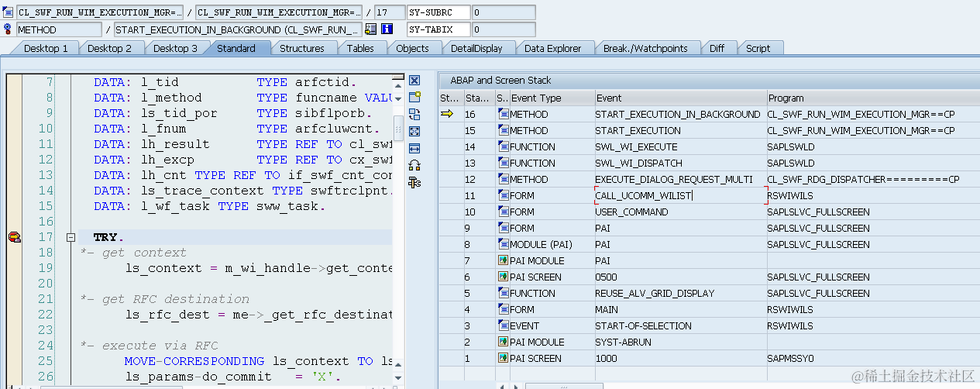Select the SWL_WI_EXECUTE event cell

pos(680,146)
